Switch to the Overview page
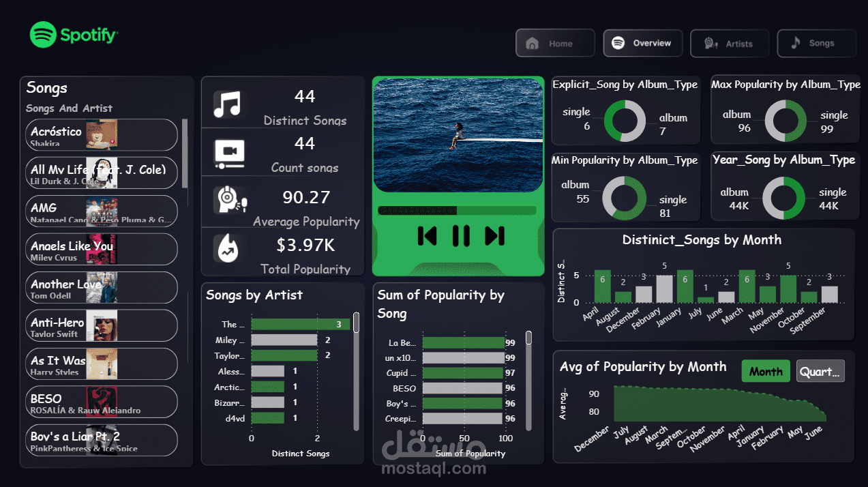This screenshot has height=487, width=868. pos(642,42)
